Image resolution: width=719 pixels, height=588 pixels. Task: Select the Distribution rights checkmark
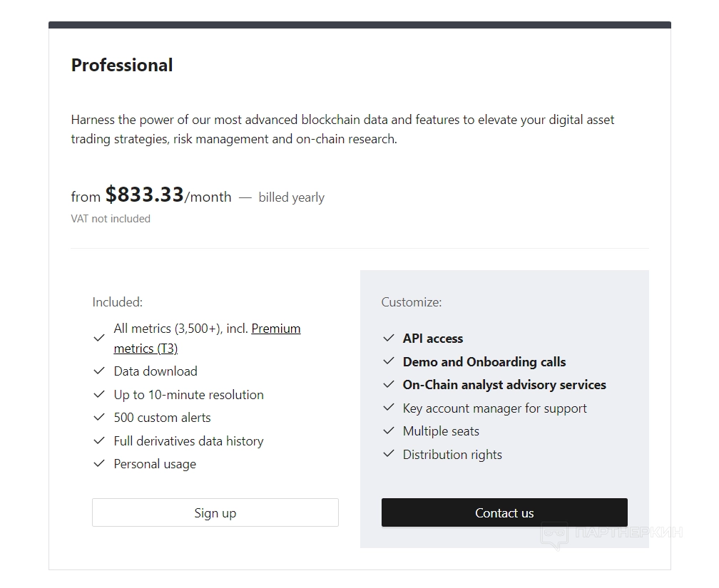tap(389, 455)
